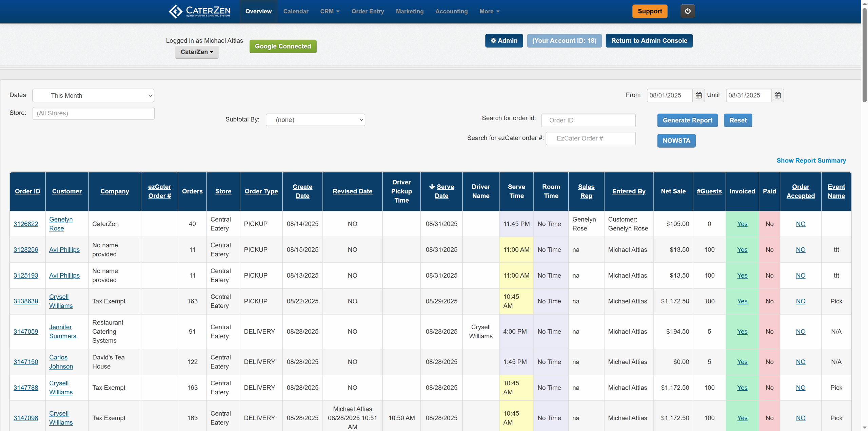Click the NOWSTA button
Viewport: 868px width, 431px height.
click(x=676, y=141)
